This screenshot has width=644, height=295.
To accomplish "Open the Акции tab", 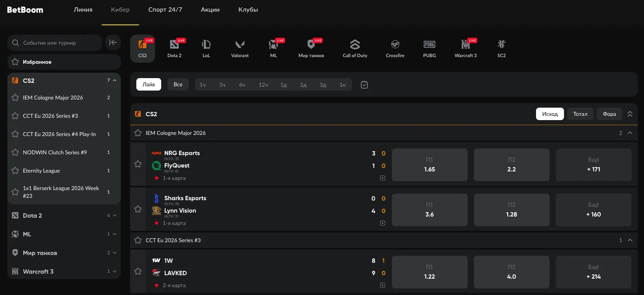I will coord(210,10).
